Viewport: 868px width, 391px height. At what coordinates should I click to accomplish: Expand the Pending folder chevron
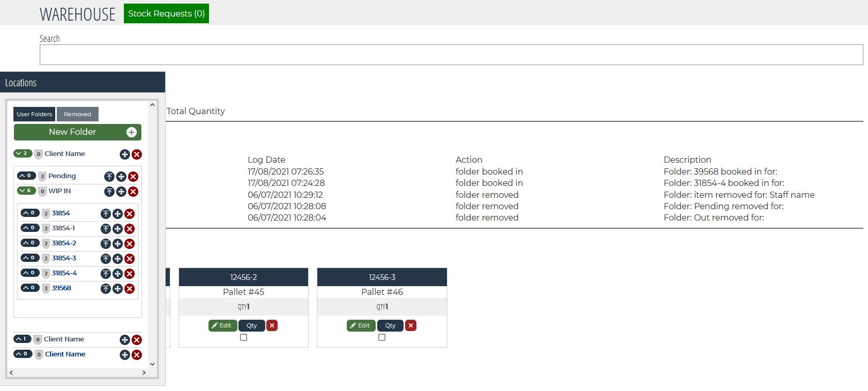26,176
